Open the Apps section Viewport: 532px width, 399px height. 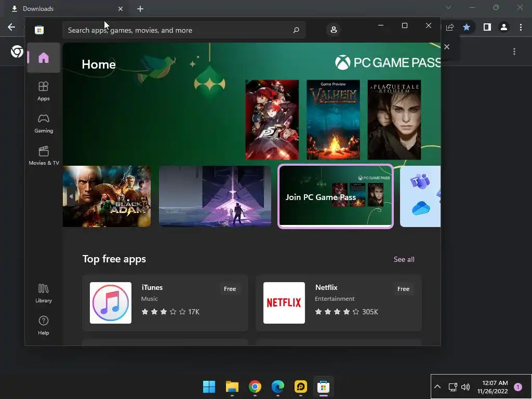click(44, 91)
